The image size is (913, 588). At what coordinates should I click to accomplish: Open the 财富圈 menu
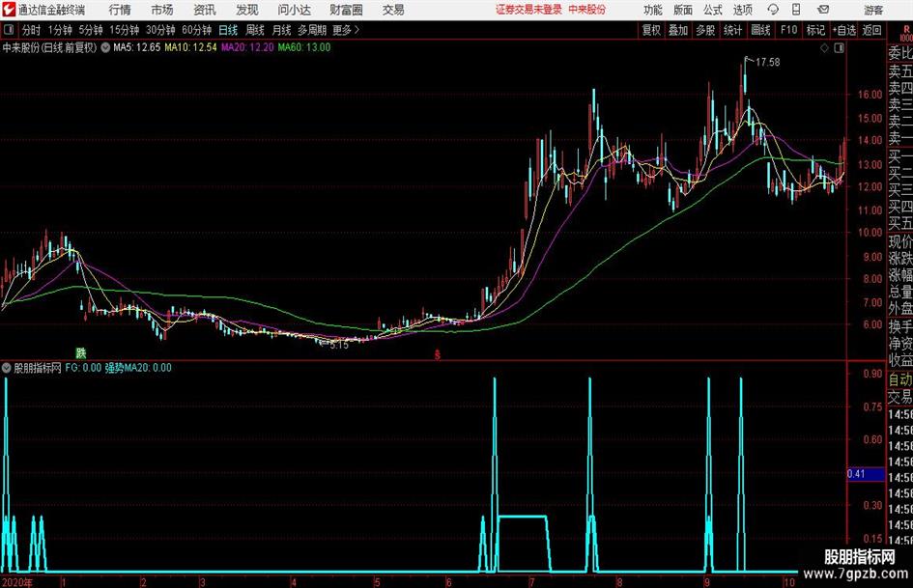point(346,10)
